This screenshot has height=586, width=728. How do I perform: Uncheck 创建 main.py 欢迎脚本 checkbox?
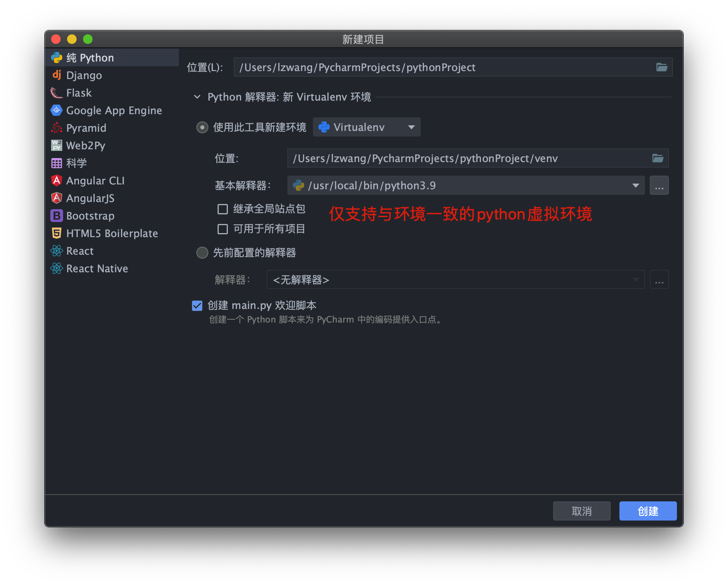click(x=197, y=305)
